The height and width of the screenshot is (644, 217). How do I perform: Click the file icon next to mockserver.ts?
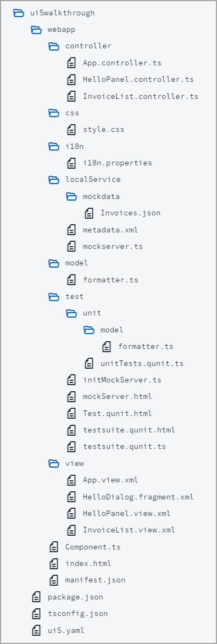pos(71,246)
